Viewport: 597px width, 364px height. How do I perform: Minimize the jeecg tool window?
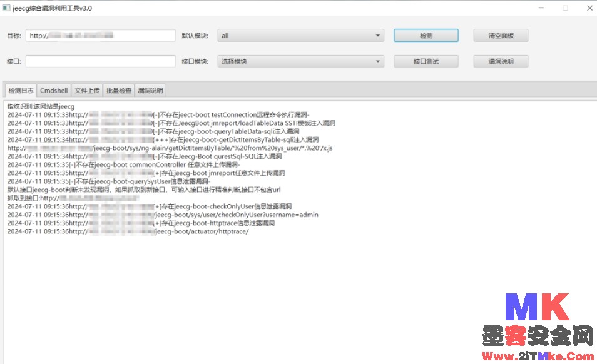point(541,8)
